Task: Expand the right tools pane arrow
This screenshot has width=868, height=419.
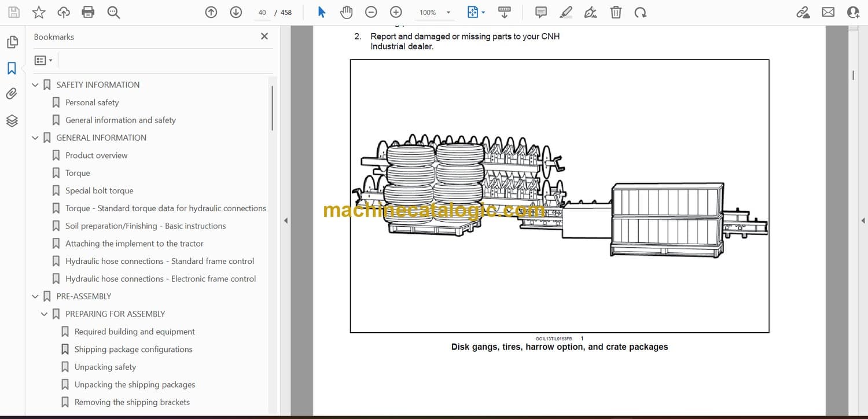Action: (x=863, y=220)
